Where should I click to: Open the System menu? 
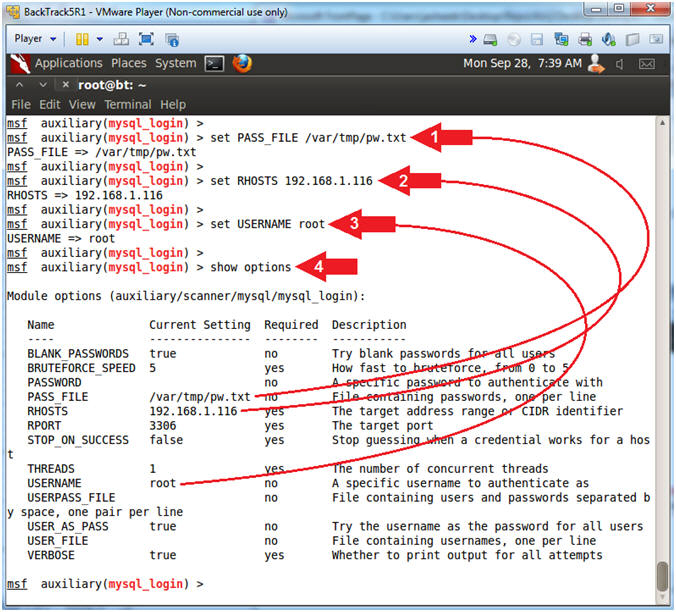click(x=175, y=63)
